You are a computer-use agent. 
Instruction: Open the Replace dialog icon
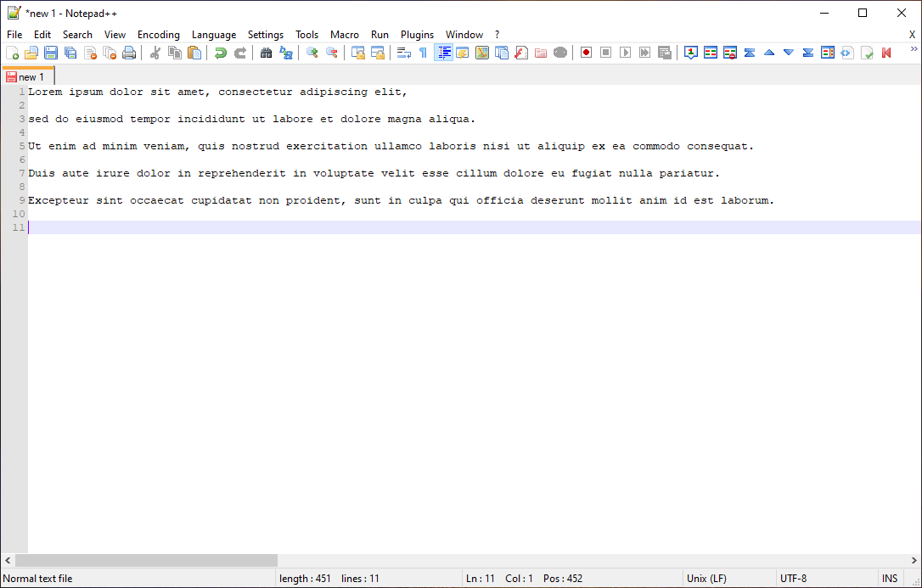[286, 53]
